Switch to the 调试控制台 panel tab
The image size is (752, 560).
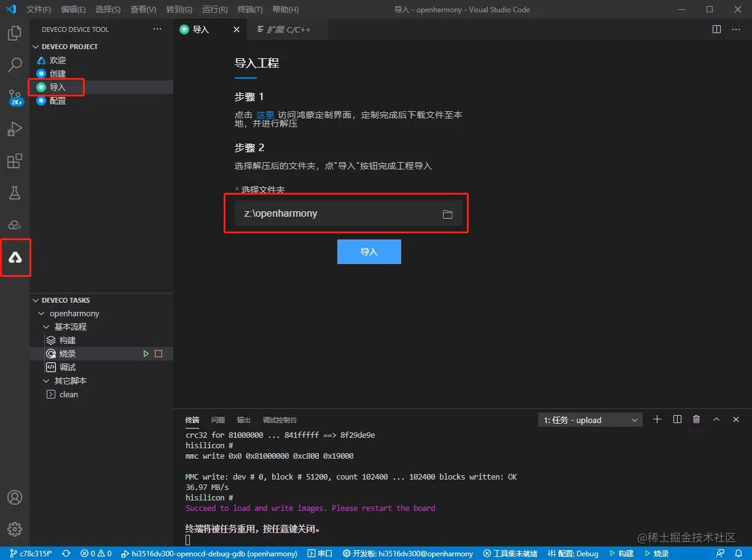[x=280, y=420]
